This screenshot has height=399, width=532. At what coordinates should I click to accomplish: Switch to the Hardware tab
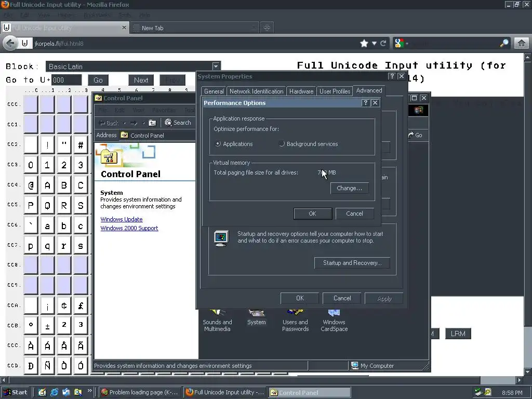pos(301,91)
